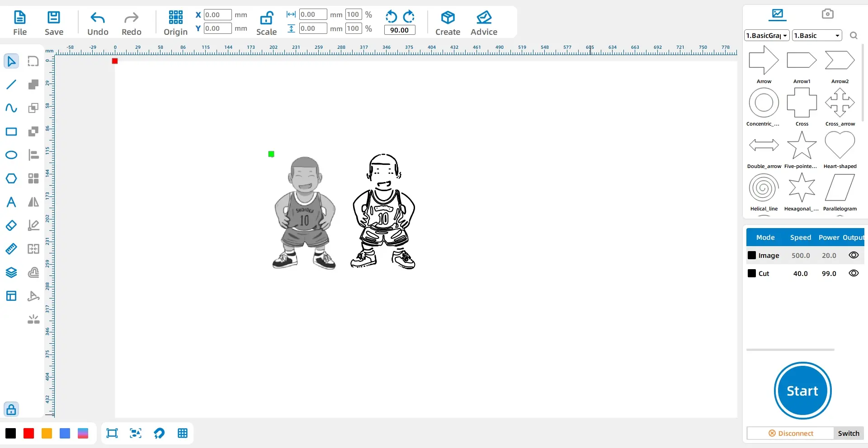The width and height of the screenshot is (868, 448).
Task: Pick the black color swatch
Action: click(11, 434)
